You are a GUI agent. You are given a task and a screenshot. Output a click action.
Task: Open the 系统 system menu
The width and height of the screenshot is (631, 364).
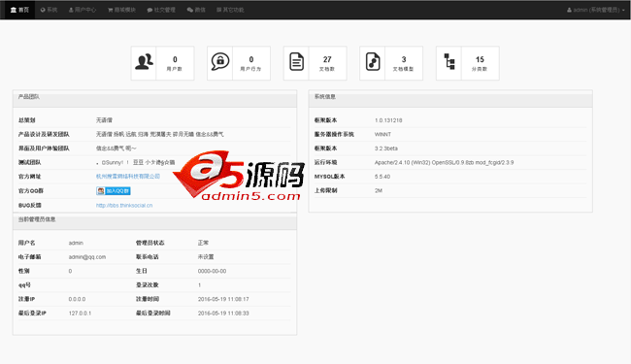[50, 10]
